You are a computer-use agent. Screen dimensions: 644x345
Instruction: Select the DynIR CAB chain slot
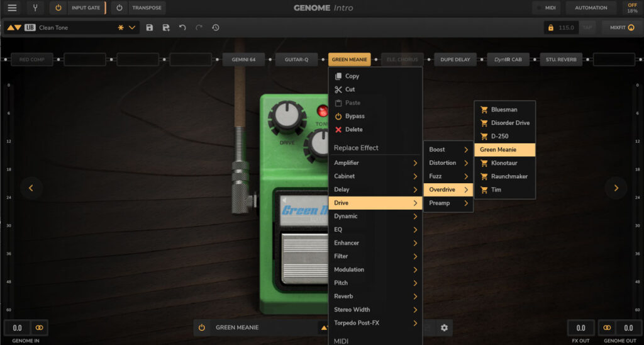(x=508, y=60)
